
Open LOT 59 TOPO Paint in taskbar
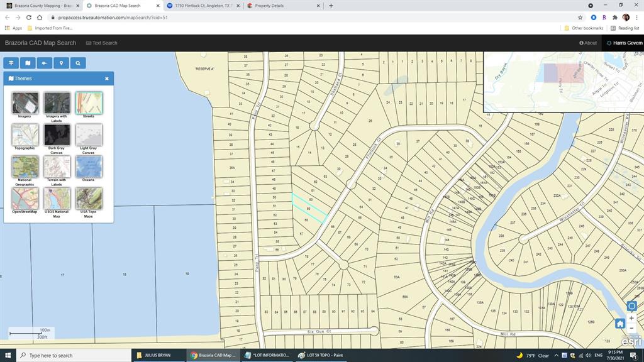click(x=324, y=355)
